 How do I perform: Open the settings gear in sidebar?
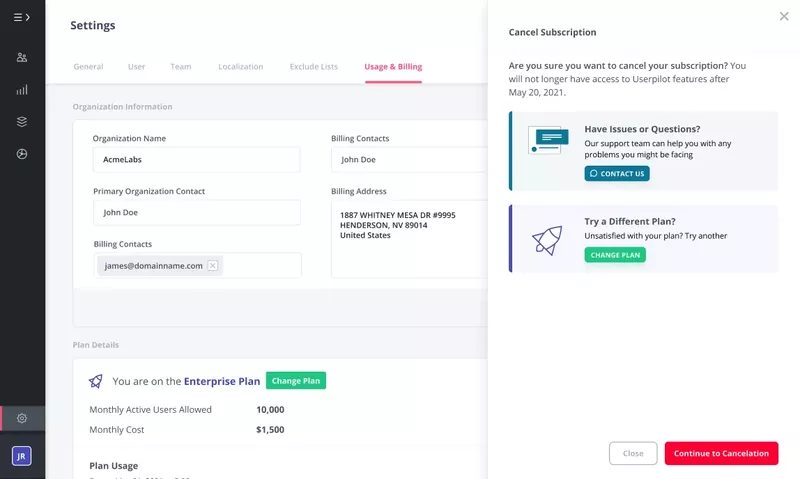[x=21, y=418]
